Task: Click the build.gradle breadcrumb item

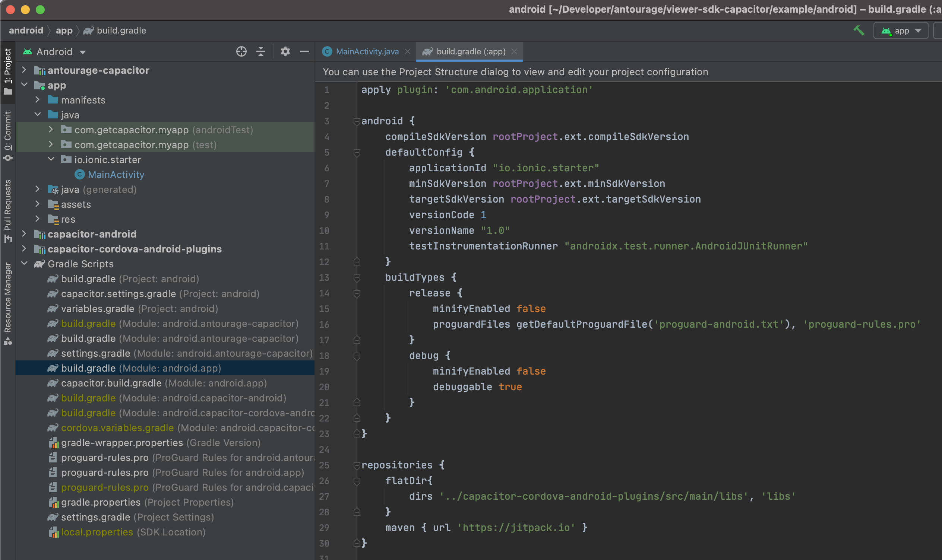Action: [x=115, y=30]
